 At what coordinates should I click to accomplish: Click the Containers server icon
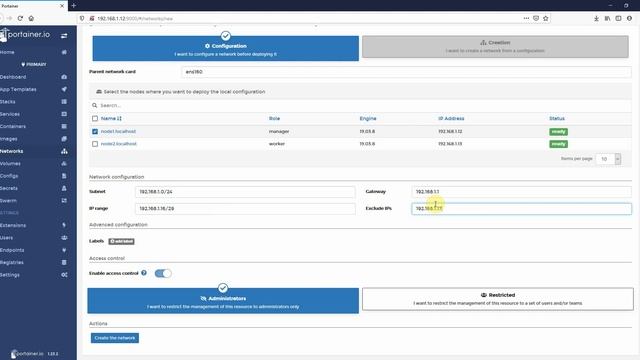coord(64,127)
